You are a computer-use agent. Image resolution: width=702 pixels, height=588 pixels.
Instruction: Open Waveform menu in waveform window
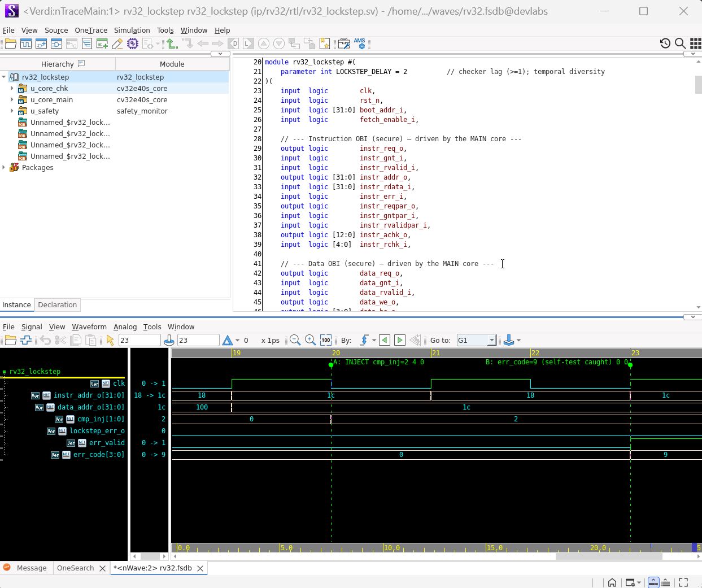tap(89, 326)
